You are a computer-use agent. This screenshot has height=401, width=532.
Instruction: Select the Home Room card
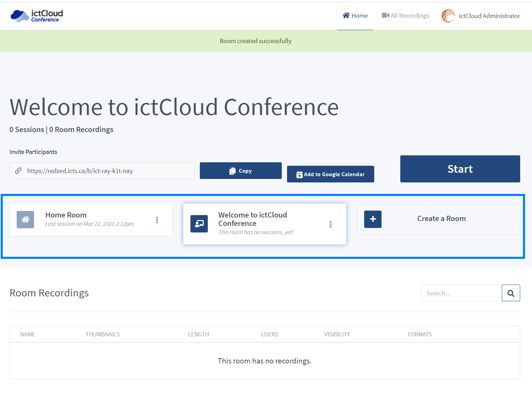[91, 220]
